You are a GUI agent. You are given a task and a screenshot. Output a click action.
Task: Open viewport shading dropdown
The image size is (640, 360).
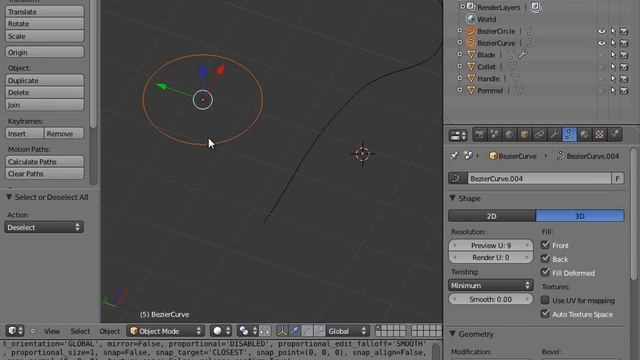point(222,331)
